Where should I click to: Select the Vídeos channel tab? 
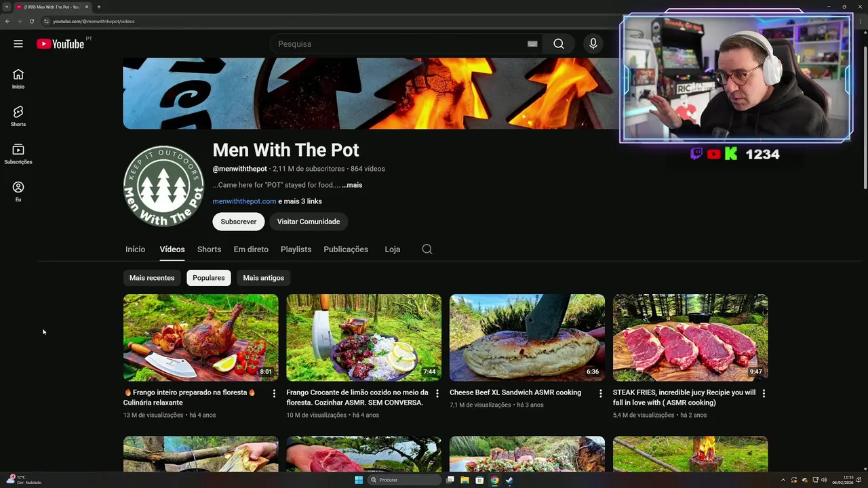[172, 249]
